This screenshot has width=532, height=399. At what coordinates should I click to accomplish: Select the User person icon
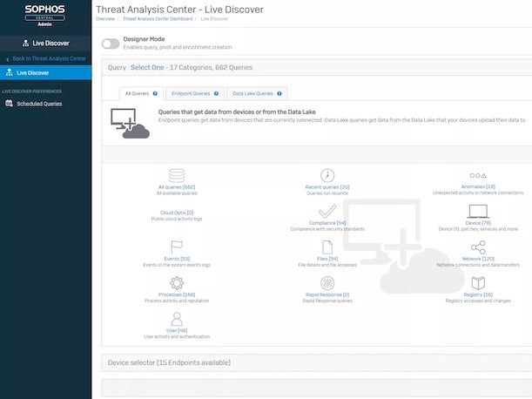coord(177,319)
